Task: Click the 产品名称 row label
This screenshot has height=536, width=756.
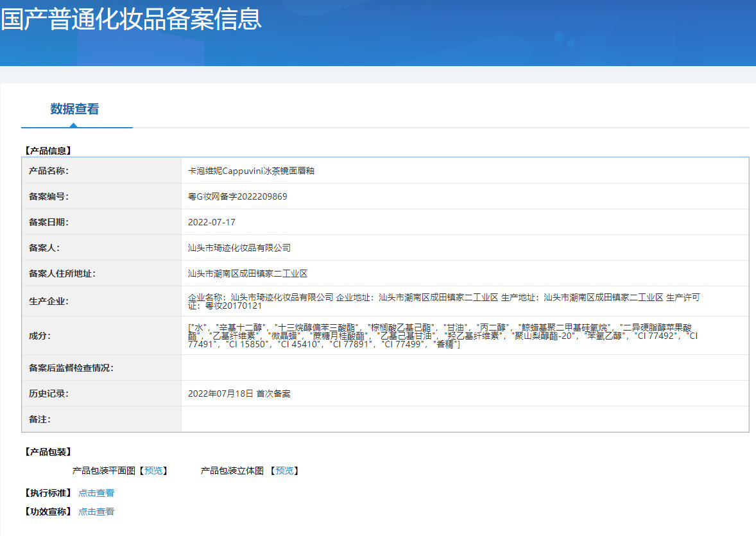Action: tap(49, 171)
